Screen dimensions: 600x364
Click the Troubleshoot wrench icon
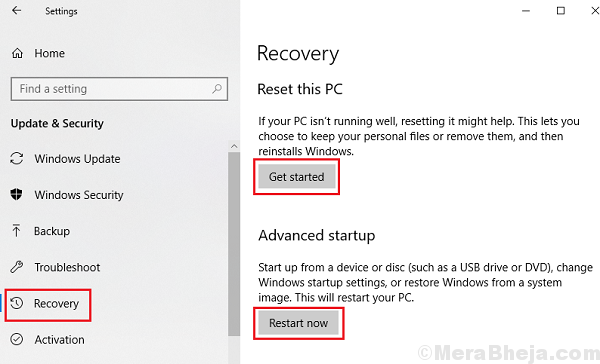click(x=16, y=267)
